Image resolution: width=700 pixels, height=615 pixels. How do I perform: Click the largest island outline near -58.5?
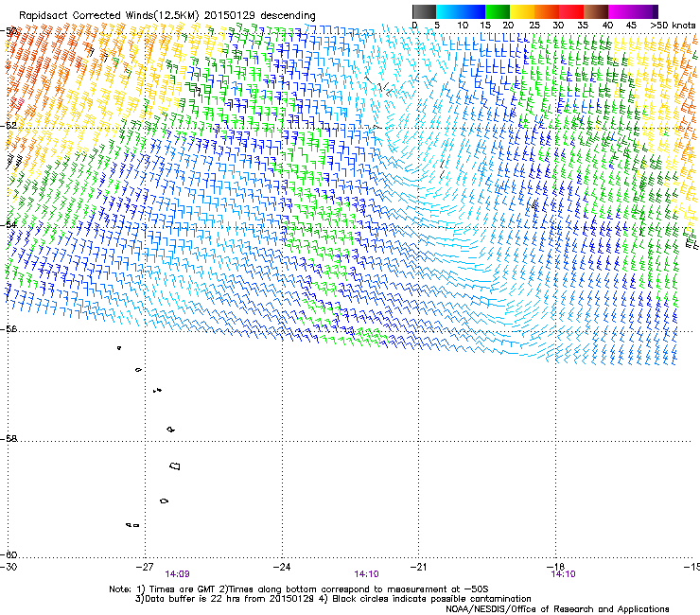(175, 466)
